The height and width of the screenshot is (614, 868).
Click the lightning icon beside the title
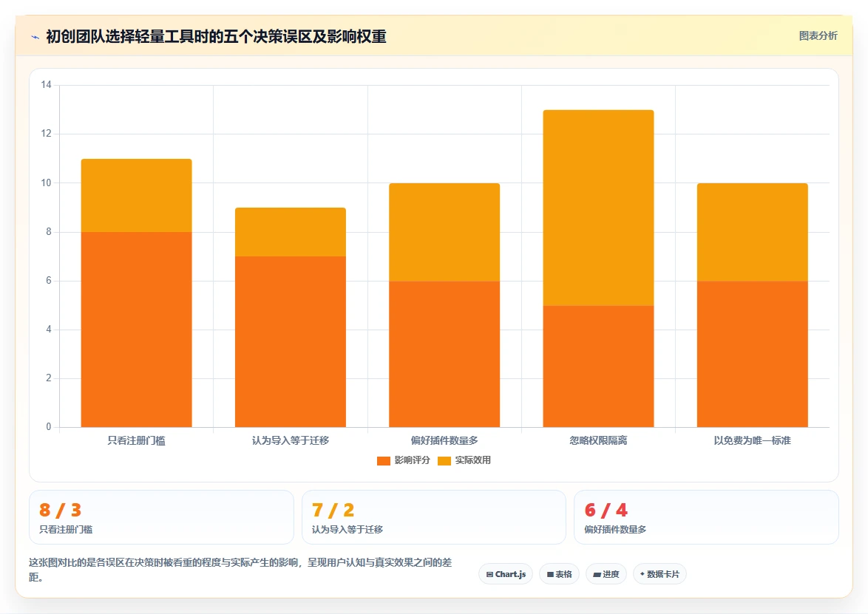coord(35,37)
